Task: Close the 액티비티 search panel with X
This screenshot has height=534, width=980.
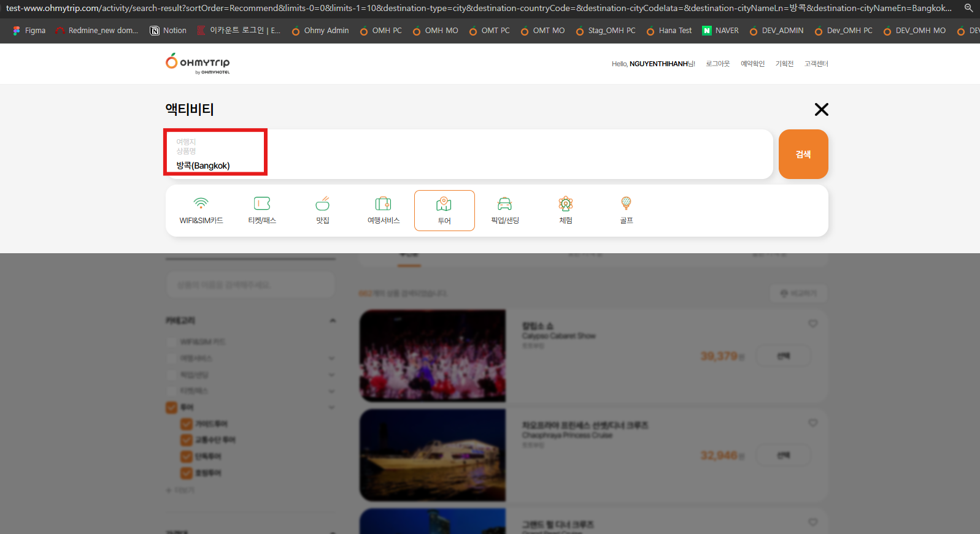Action: 821,109
